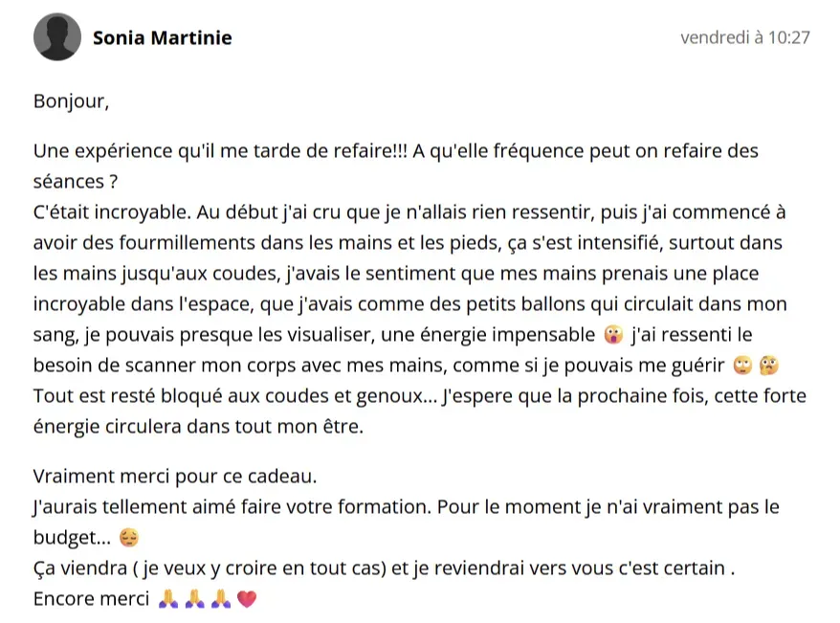Click the words Encore merci
The image size is (840, 623).
[91, 598]
